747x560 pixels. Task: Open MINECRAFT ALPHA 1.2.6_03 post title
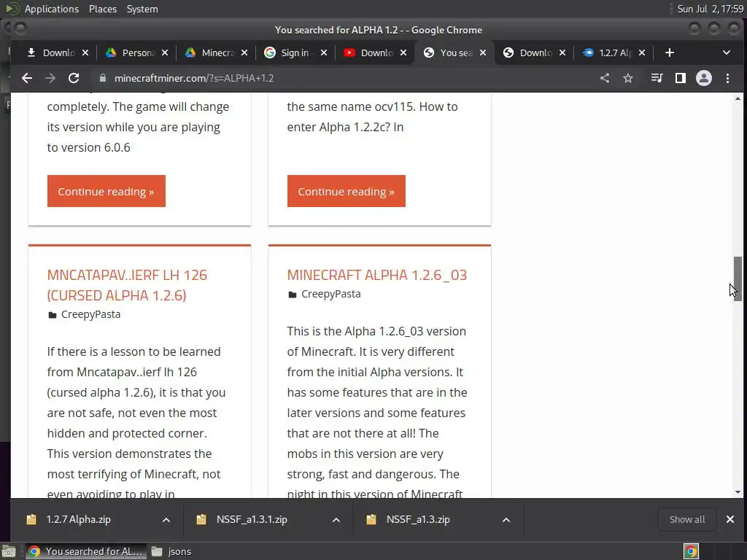tap(377, 275)
